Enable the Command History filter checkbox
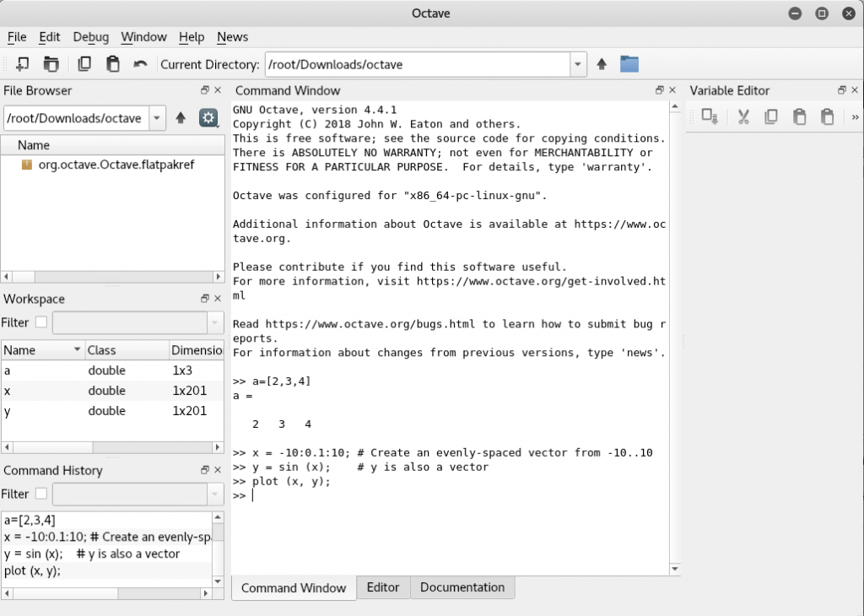Screen dimensions: 864x616 (x=41, y=494)
